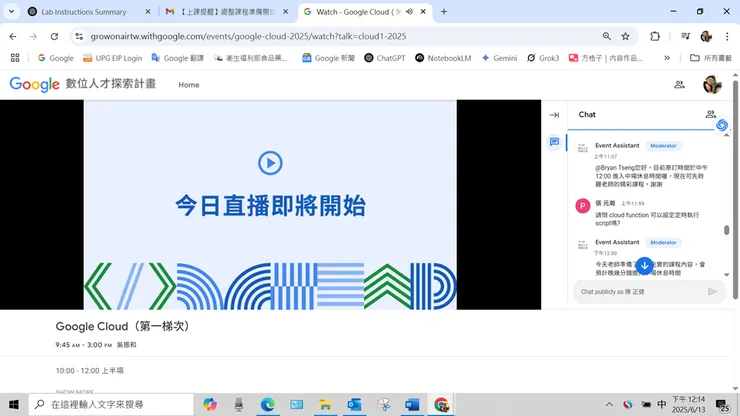
Task: Open the Google 新聞 bookmark
Action: point(328,58)
